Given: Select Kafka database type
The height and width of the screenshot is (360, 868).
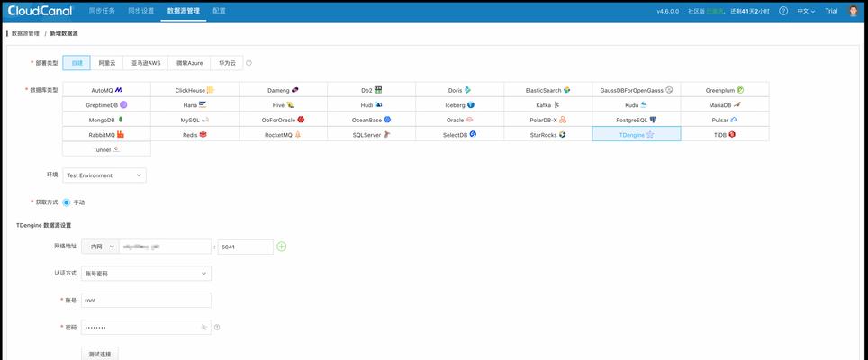Looking at the screenshot, I should point(548,104).
